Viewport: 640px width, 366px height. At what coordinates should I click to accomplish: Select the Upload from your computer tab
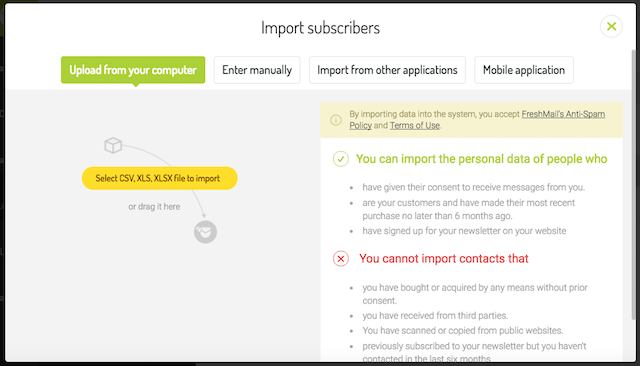(133, 70)
